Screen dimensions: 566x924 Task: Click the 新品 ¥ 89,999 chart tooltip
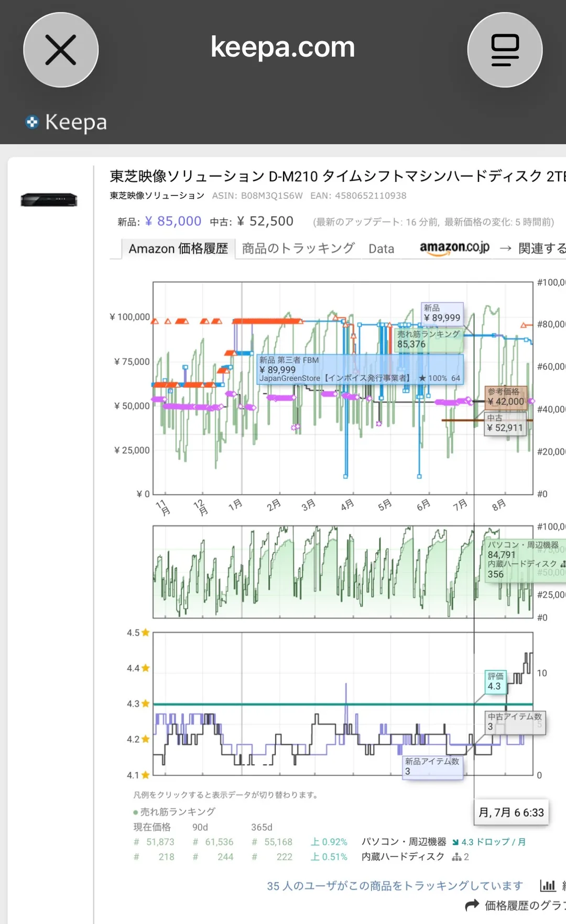point(442,313)
